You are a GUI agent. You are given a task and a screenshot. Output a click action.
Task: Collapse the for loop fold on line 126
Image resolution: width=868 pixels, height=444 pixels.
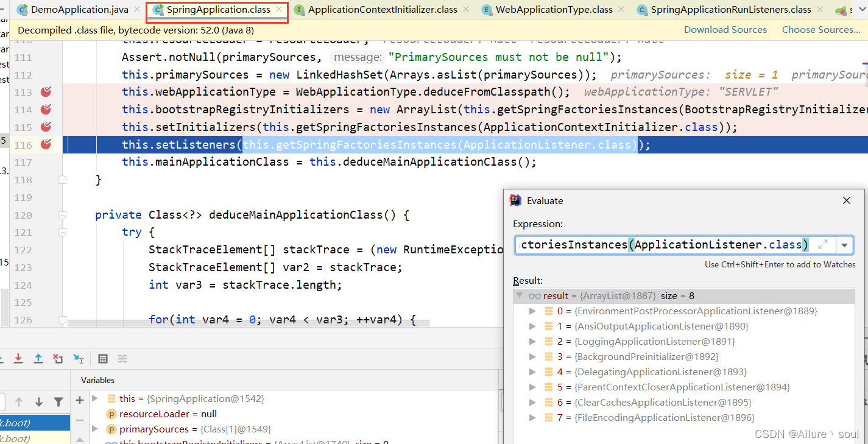[x=62, y=320]
